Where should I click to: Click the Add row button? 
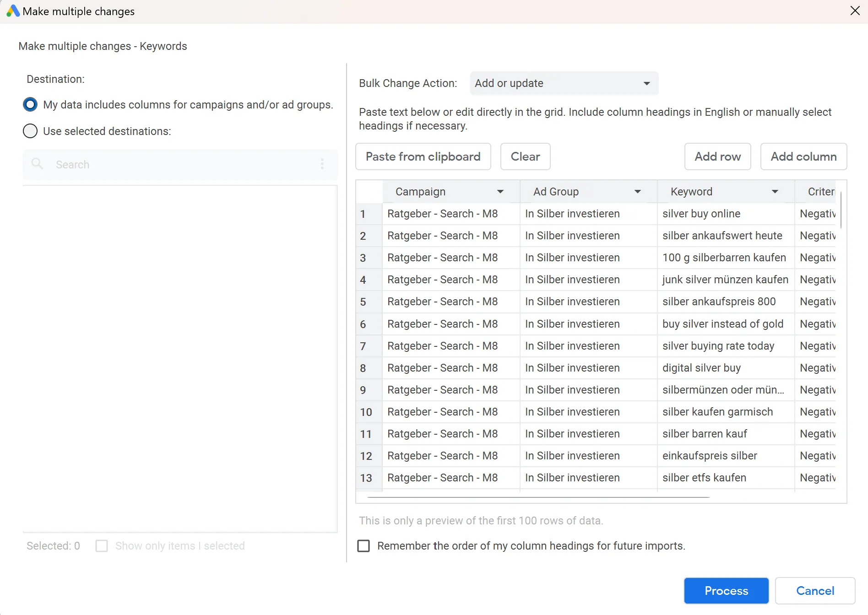tap(717, 156)
